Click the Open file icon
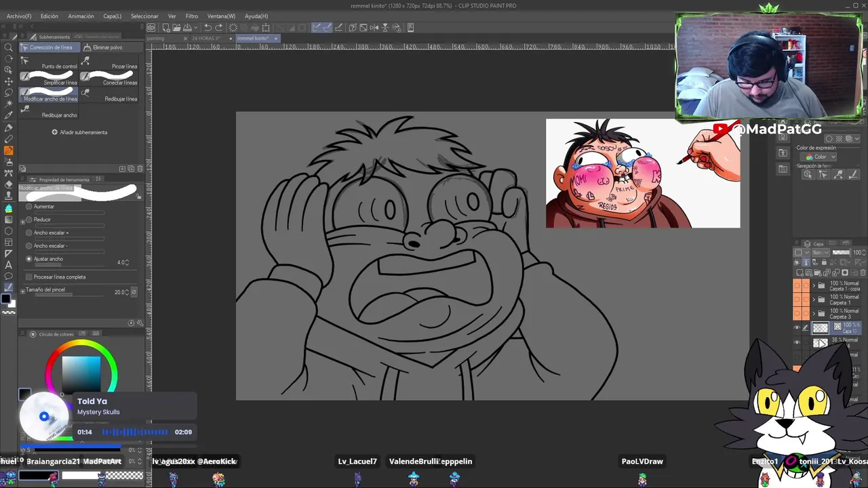The height and width of the screenshot is (488, 868). coord(176,28)
